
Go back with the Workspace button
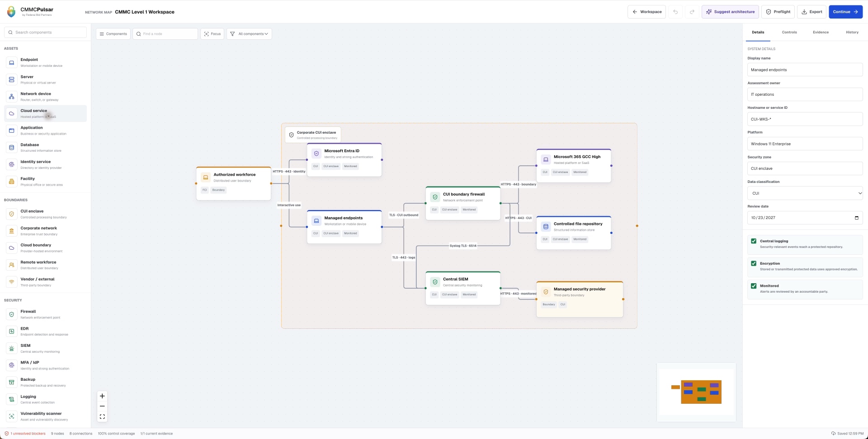[x=647, y=12]
